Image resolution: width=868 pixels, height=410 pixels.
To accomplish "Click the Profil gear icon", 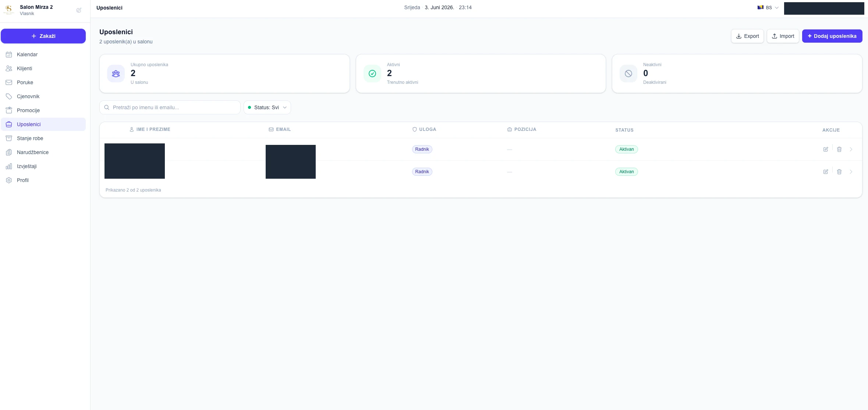I will pos(9,180).
